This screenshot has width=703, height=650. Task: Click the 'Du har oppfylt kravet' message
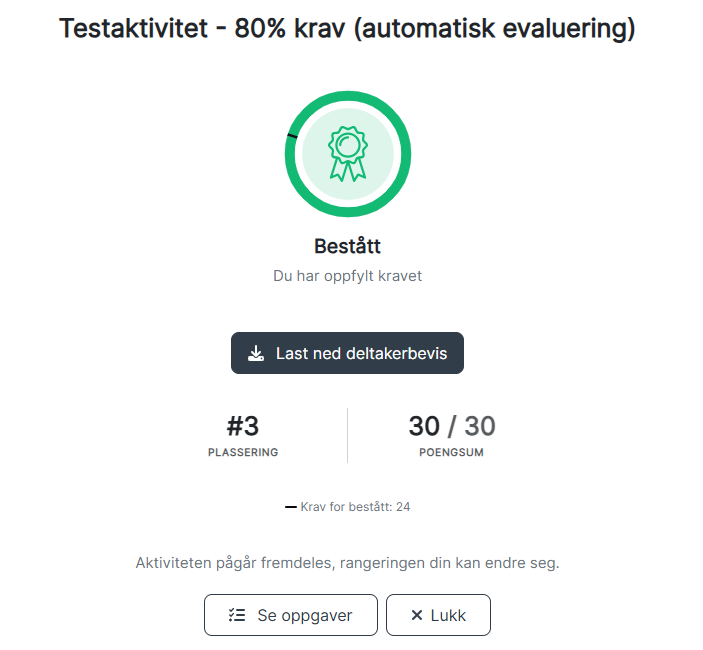347,276
